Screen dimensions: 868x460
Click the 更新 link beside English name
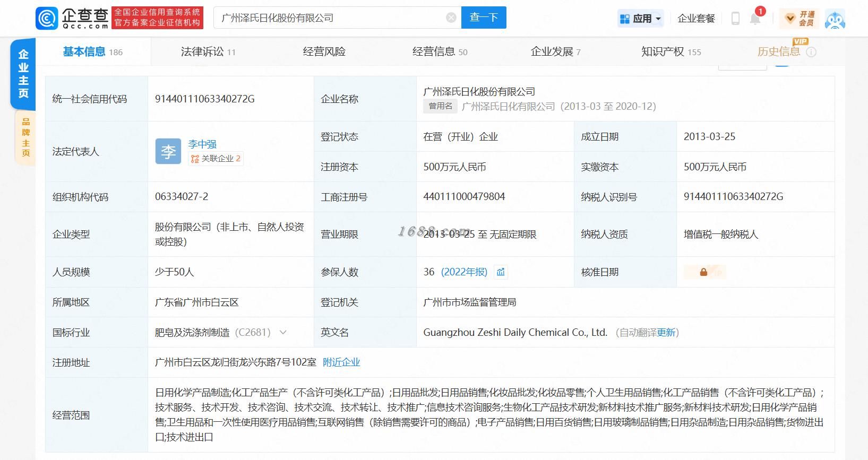tap(666, 333)
